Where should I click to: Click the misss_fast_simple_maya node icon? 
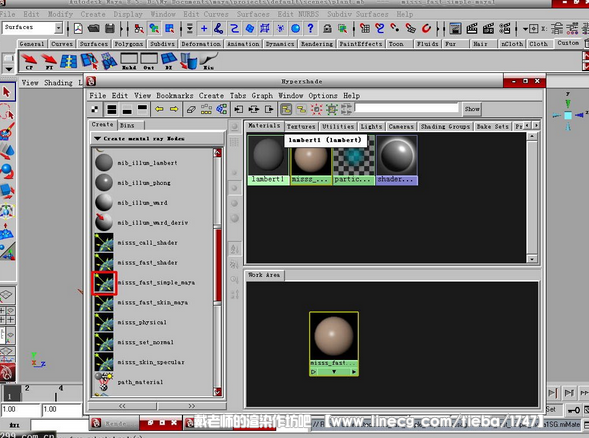[x=104, y=283]
